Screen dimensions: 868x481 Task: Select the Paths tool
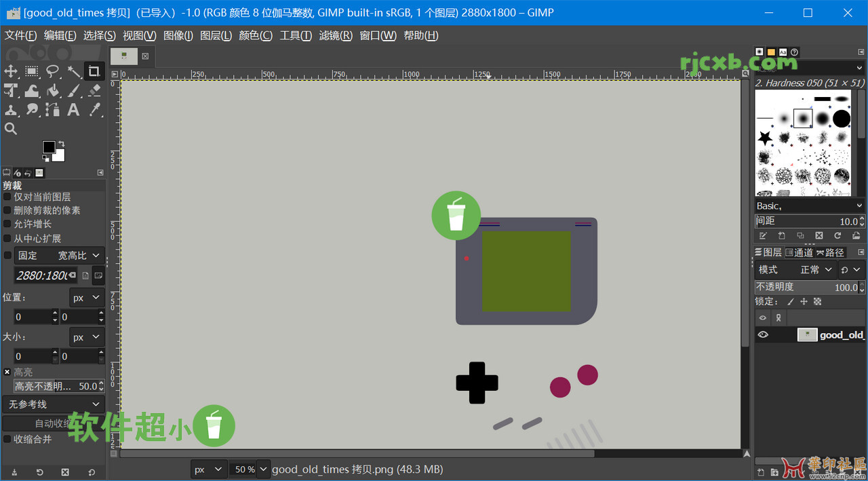[53, 109]
